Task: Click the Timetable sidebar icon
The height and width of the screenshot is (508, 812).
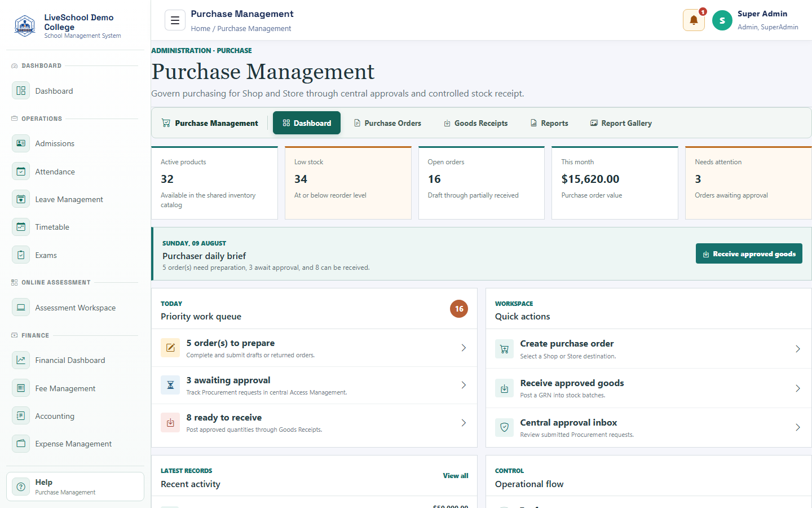Action: tap(21, 227)
